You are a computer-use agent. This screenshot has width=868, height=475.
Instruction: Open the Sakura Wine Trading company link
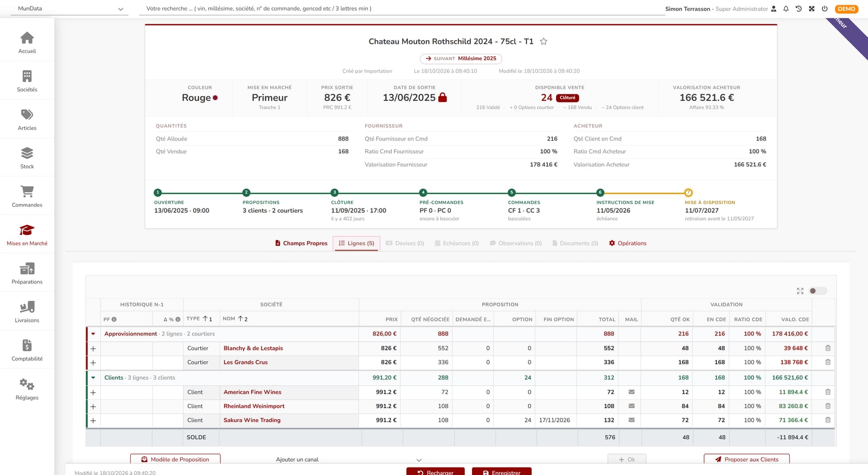(x=252, y=420)
